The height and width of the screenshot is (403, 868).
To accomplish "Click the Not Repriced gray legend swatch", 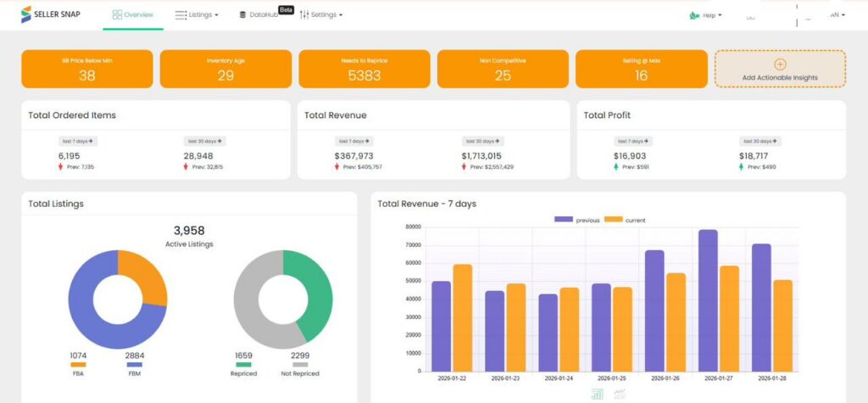I will coord(300,365).
